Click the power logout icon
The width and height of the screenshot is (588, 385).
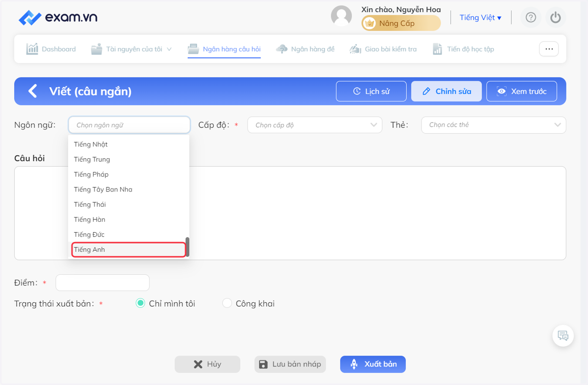[x=555, y=18]
